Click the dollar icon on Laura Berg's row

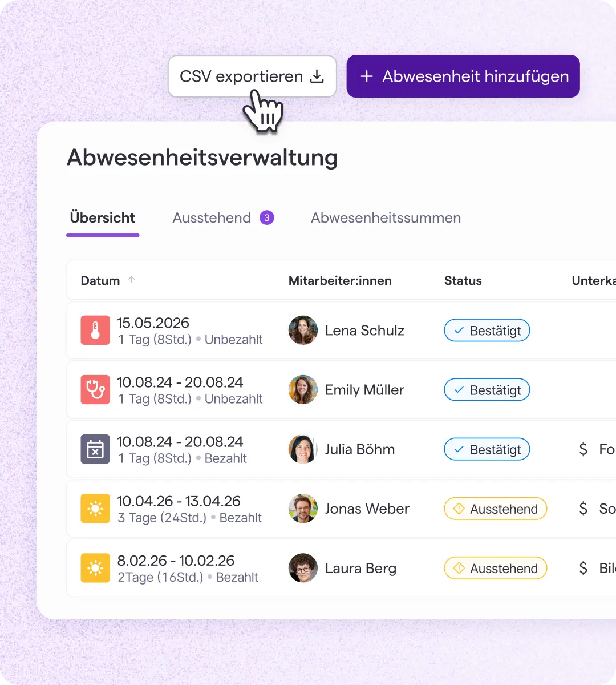pos(583,568)
